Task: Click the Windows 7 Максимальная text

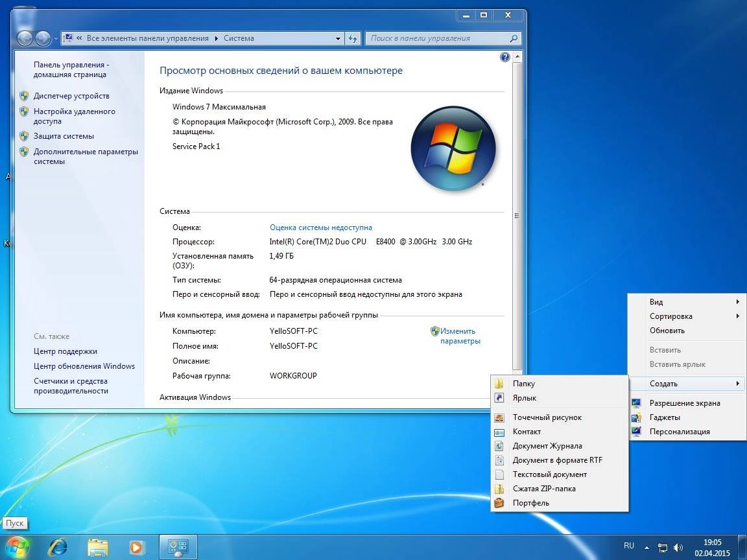Action: [x=219, y=107]
